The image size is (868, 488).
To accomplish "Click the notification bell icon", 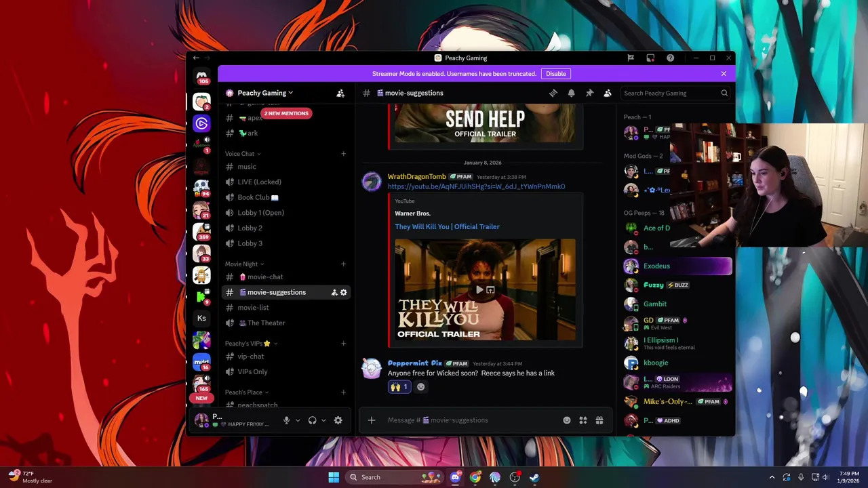I will click(572, 93).
